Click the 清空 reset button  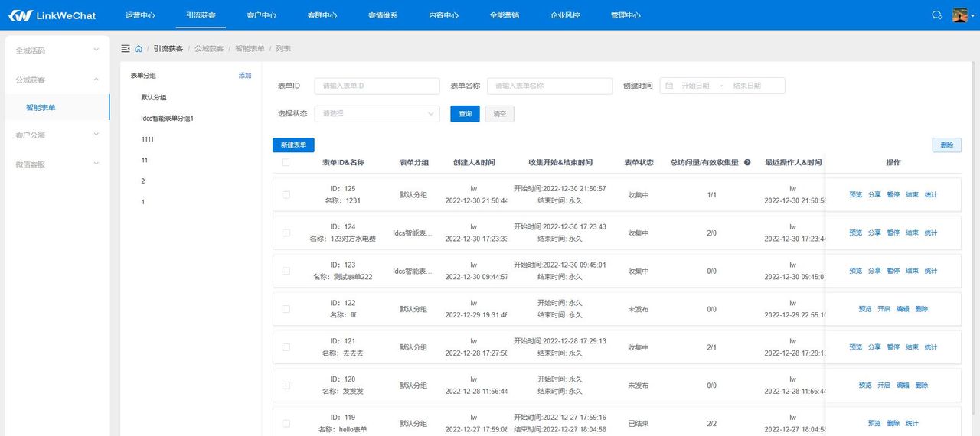499,114
